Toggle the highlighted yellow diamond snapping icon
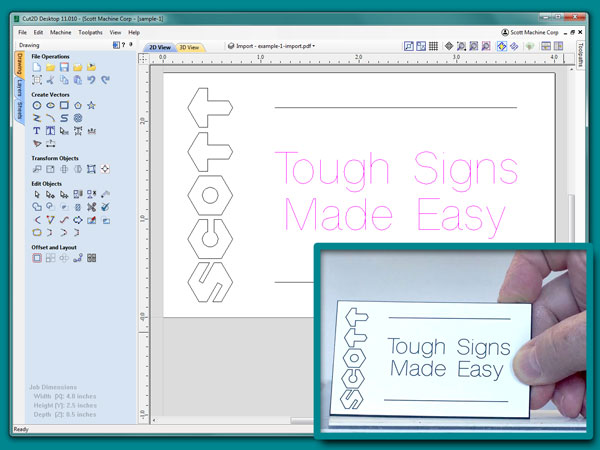The image size is (600, 450). pyautogui.click(x=502, y=46)
